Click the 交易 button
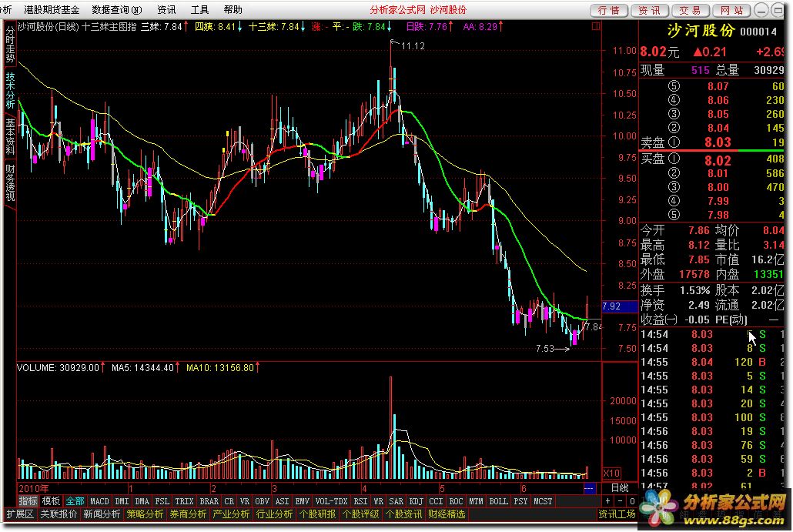Viewport: 793px width, 532px height. pos(691,11)
